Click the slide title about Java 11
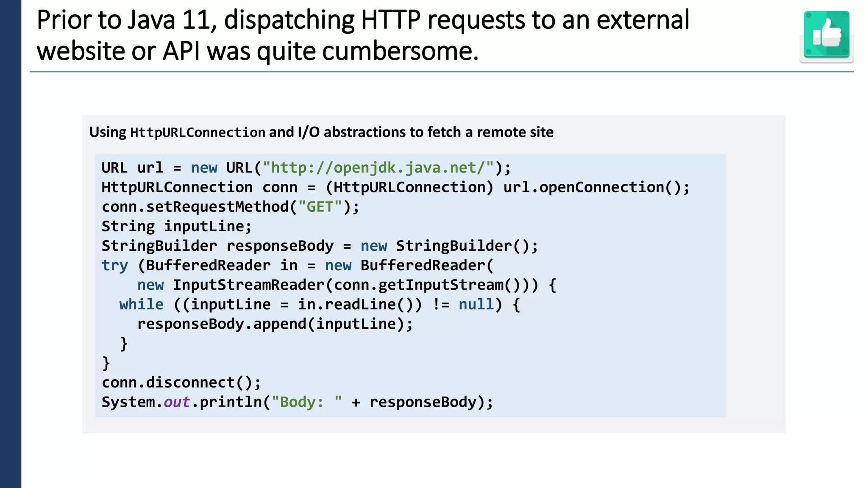 (363, 35)
